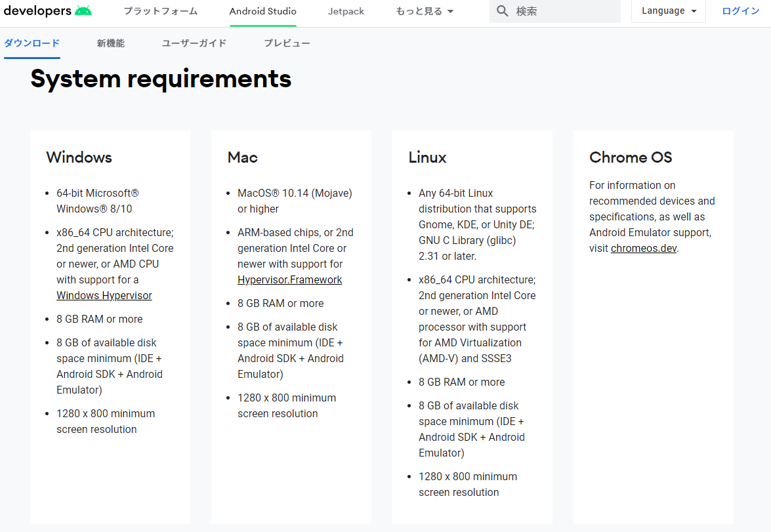Click 'Any 64-bit Linux distribution' bullet
Image resolution: width=771 pixels, height=532 pixels.
click(478, 225)
